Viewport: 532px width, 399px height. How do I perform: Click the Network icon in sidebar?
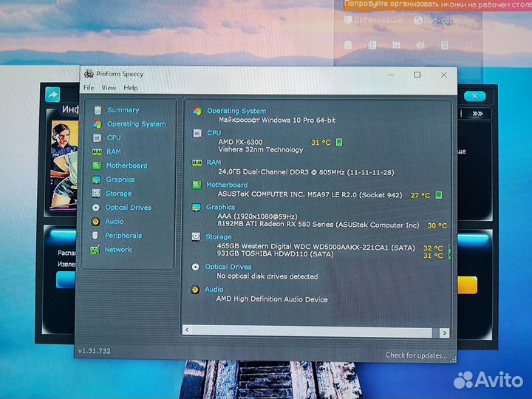(x=95, y=250)
